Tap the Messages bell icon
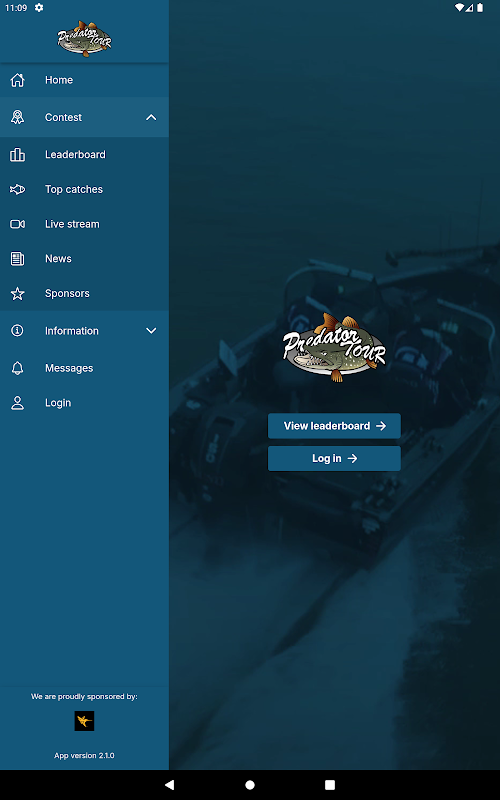500x800 pixels. (17, 368)
